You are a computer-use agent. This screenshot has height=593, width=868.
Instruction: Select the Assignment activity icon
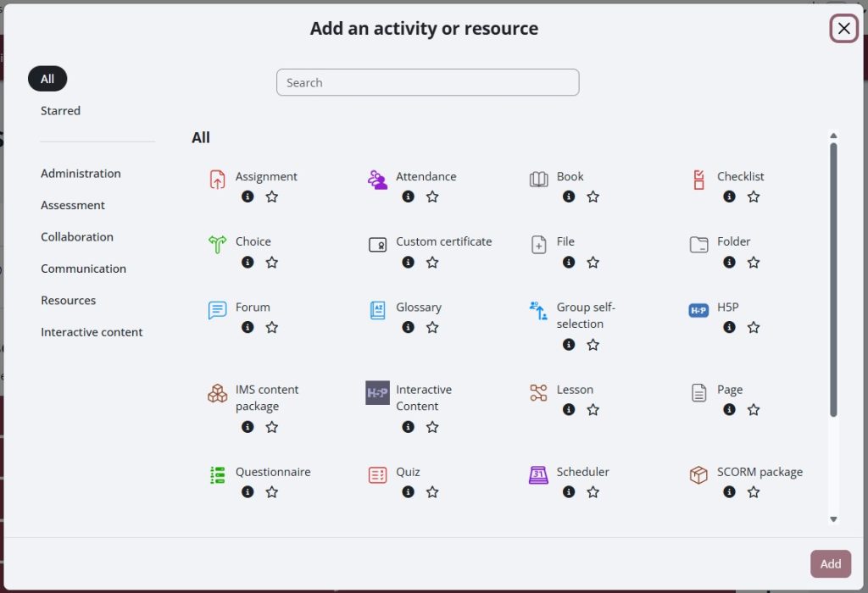point(218,178)
